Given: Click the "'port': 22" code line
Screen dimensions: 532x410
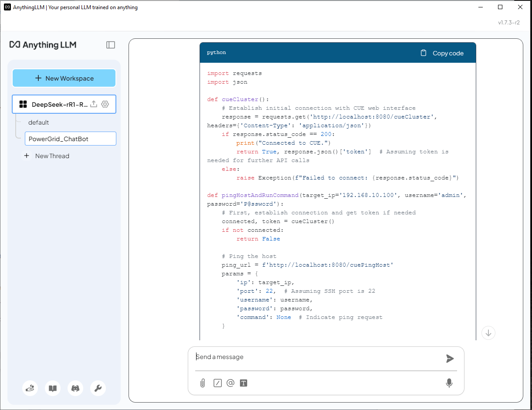Looking at the screenshot, I should (305, 291).
